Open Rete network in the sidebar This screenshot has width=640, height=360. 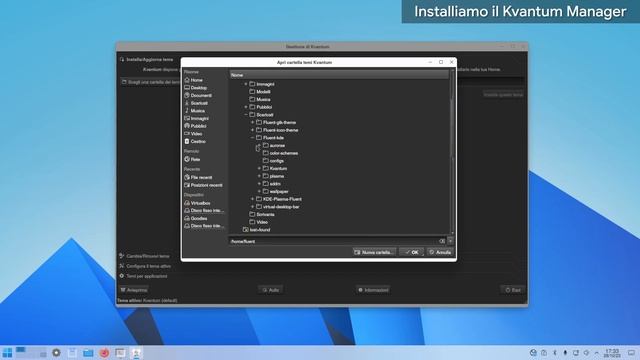coord(192,159)
